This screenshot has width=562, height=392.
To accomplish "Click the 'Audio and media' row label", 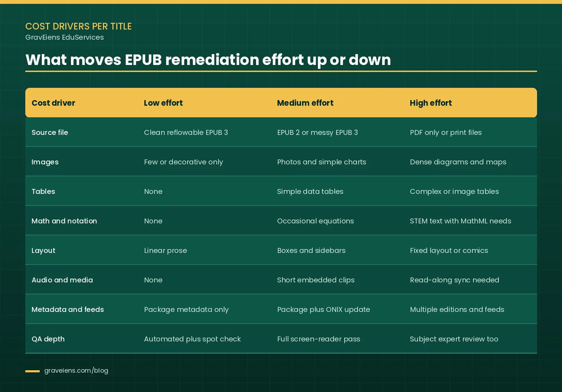I will click(62, 280).
